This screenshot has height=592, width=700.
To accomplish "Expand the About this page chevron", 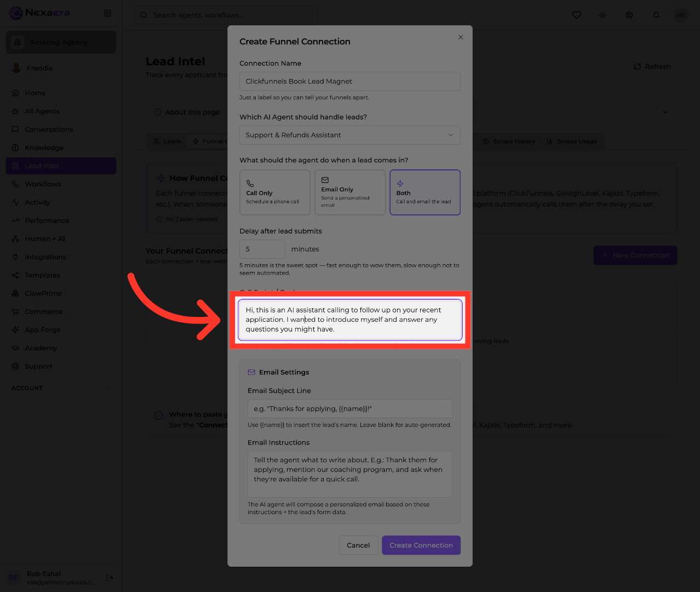I will click(x=665, y=112).
